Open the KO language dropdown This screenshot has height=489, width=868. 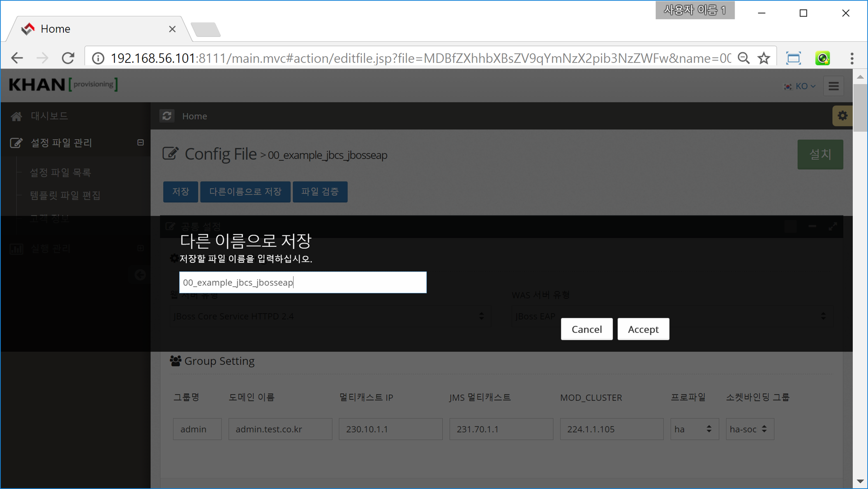pyautogui.click(x=800, y=86)
